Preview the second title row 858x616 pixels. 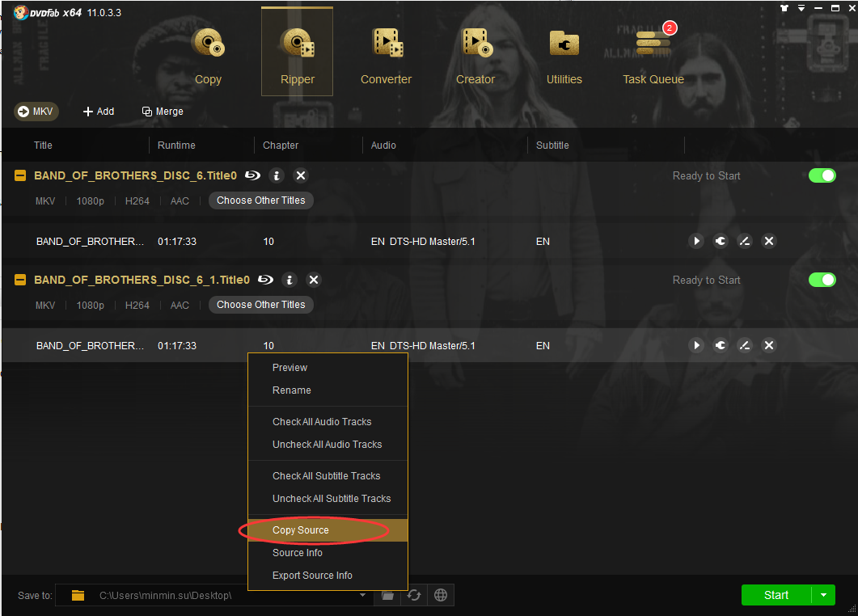click(696, 346)
